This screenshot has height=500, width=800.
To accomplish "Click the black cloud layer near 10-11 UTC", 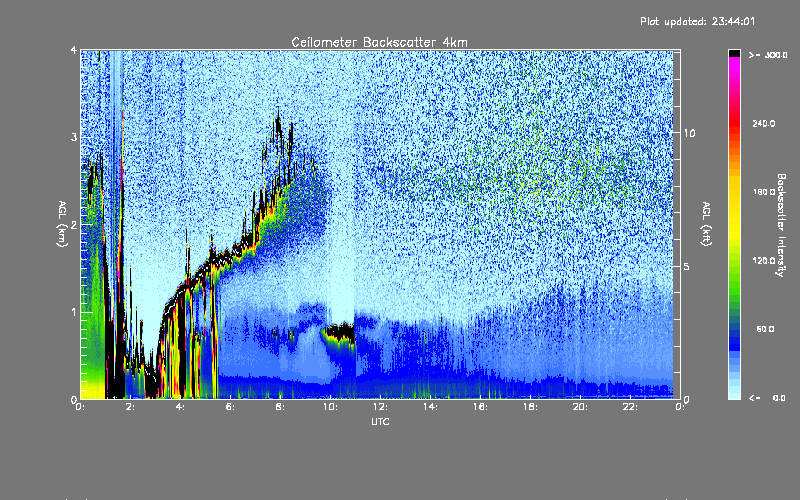I will 341,332.
